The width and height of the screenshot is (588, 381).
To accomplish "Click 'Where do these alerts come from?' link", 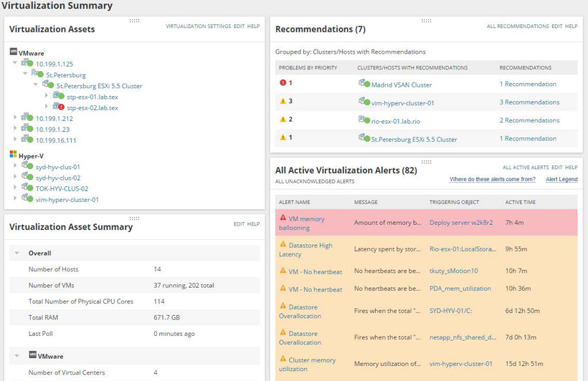I will tap(492, 179).
